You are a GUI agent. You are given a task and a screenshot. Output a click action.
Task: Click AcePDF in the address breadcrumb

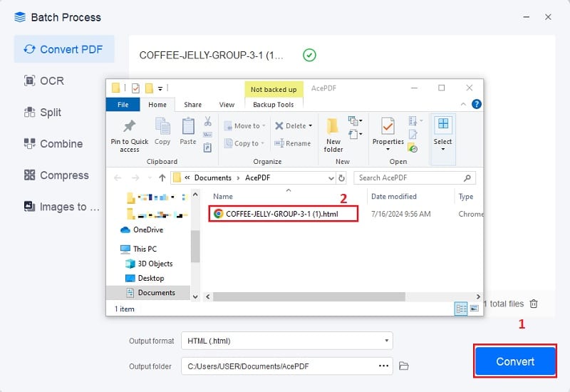pyautogui.click(x=258, y=177)
